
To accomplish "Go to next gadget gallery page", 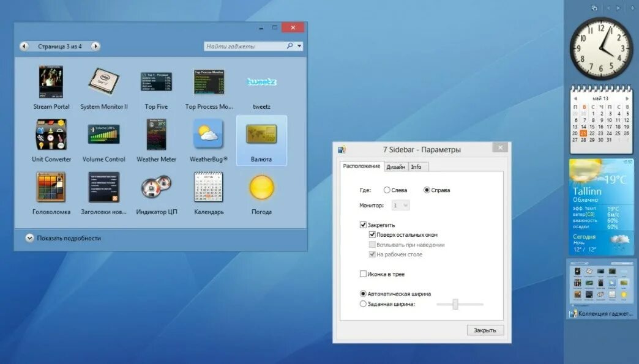I will (95, 46).
